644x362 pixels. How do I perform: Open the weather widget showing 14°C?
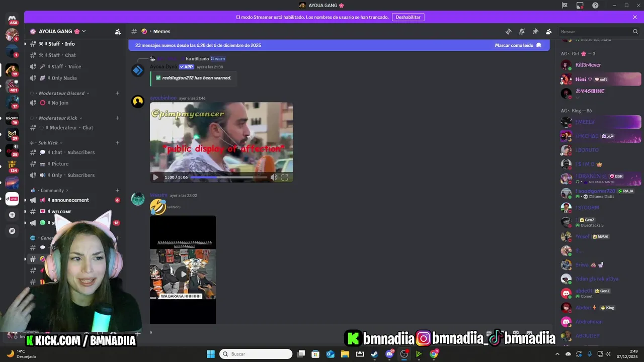tap(21, 354)
